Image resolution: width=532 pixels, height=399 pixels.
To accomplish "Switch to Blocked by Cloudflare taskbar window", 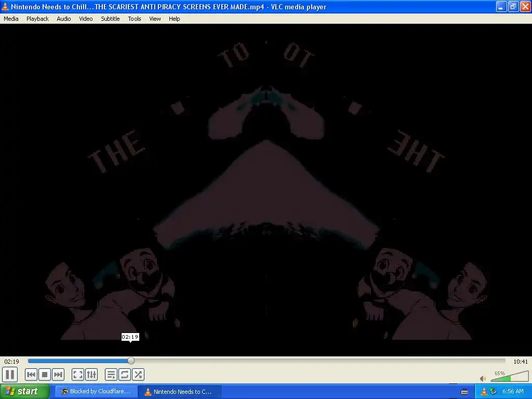I will 96,392.
